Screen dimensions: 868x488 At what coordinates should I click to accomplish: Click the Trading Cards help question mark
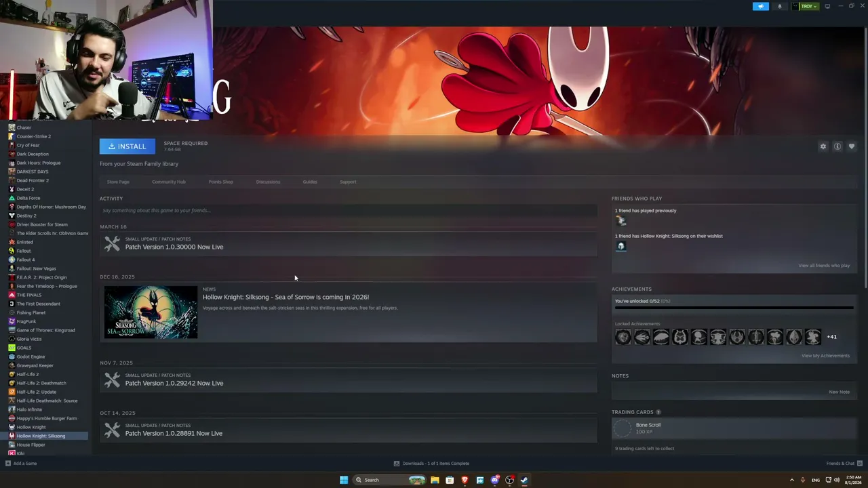point(658,412)
